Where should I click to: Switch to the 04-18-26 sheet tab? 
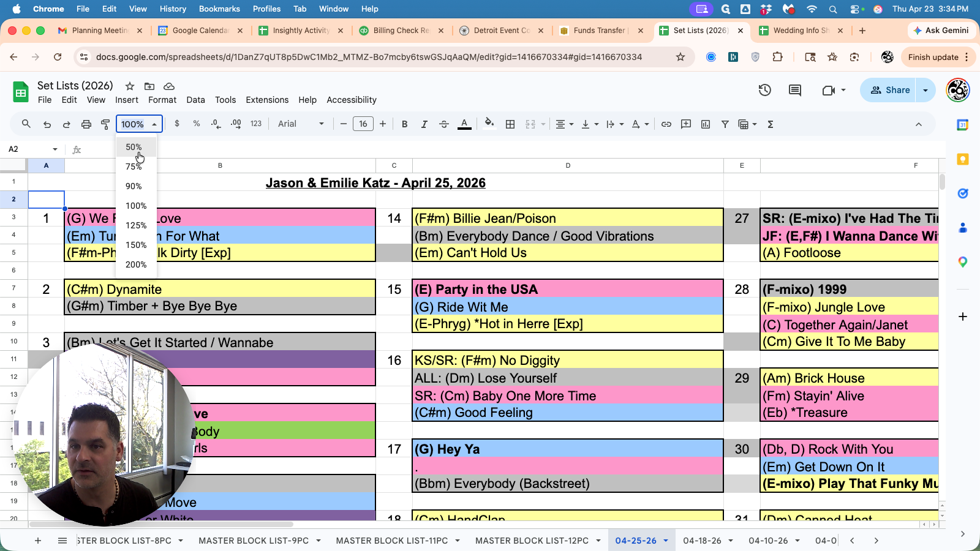[702, 541]
